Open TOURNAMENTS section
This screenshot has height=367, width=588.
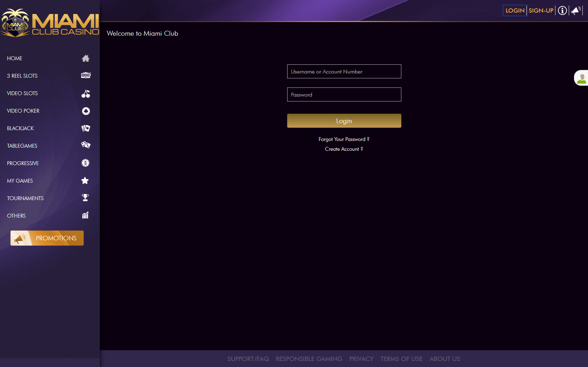pyautogui.click(x=25, y=198)
